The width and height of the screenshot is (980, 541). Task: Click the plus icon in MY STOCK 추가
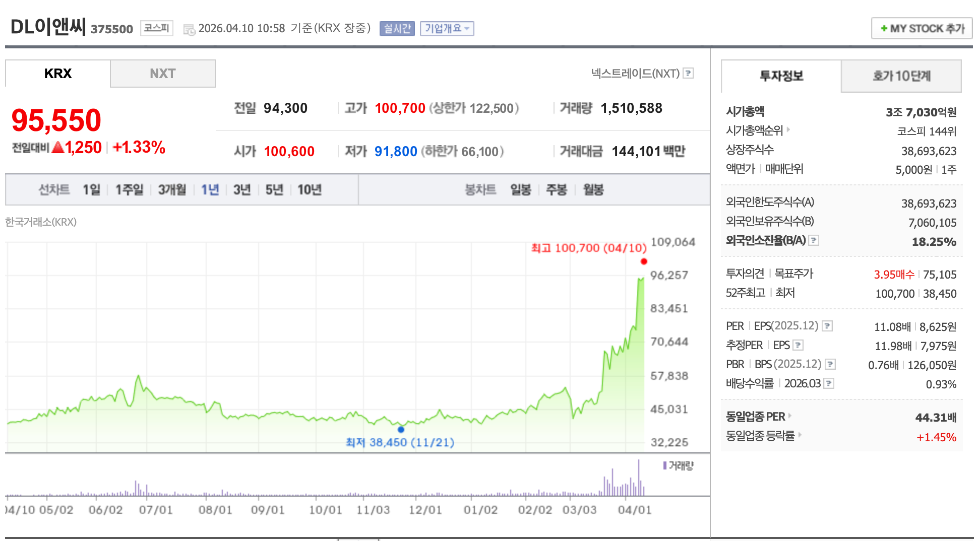pos(884,28)
